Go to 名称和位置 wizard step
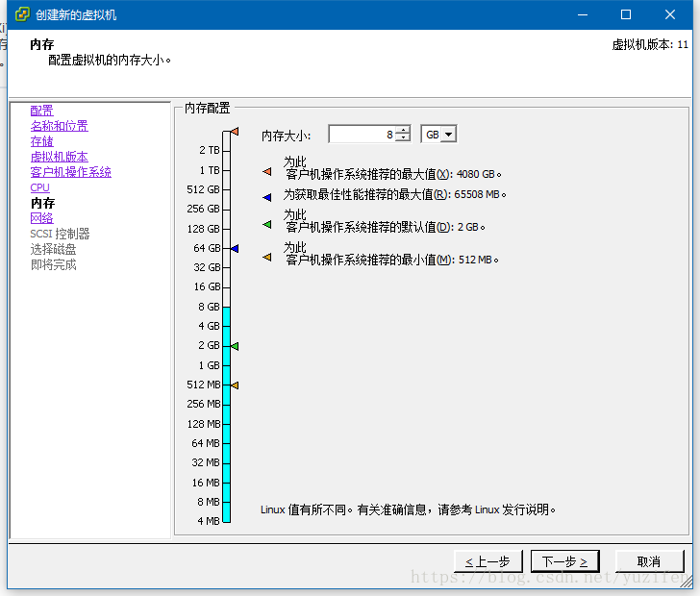This screenshot has height=596, width=700. point(60,126)
